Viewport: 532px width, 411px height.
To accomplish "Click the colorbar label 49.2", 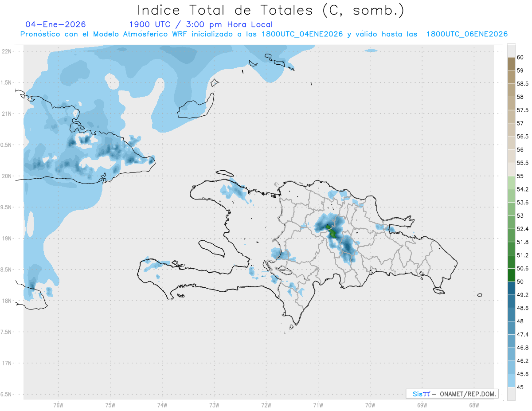I will click(x=522, y=295).
